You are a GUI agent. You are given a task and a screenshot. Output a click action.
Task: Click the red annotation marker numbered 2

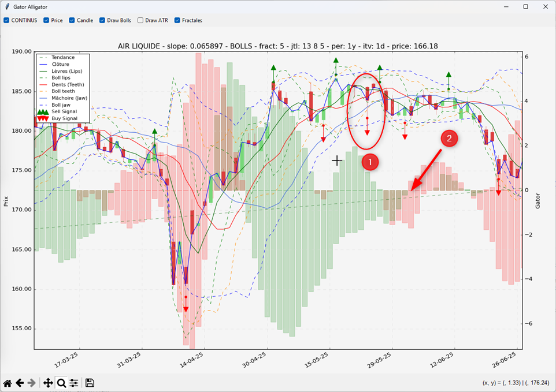[450, 139]
